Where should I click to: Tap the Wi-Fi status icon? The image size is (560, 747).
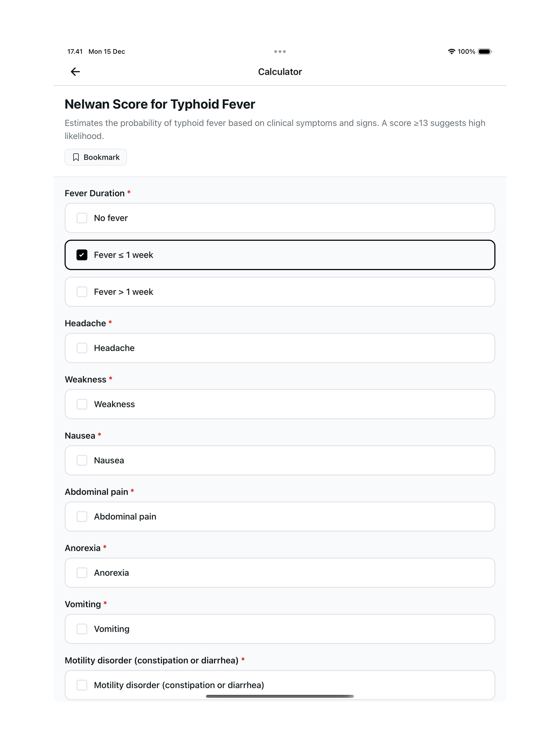(x=451, y=52)
